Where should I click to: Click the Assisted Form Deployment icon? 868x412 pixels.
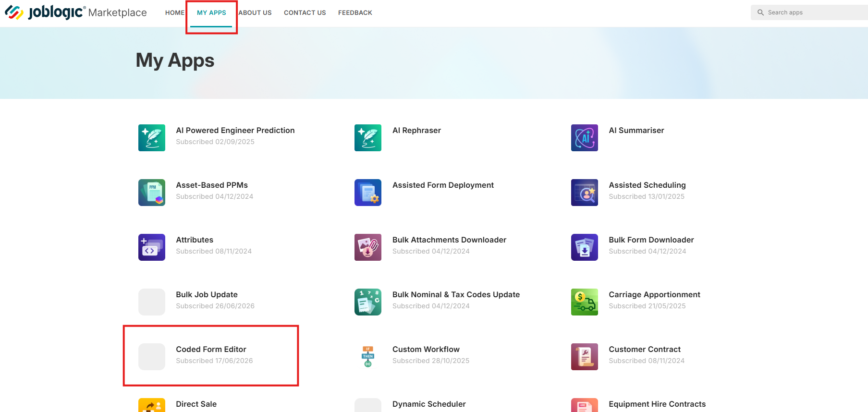click(368, 193)
